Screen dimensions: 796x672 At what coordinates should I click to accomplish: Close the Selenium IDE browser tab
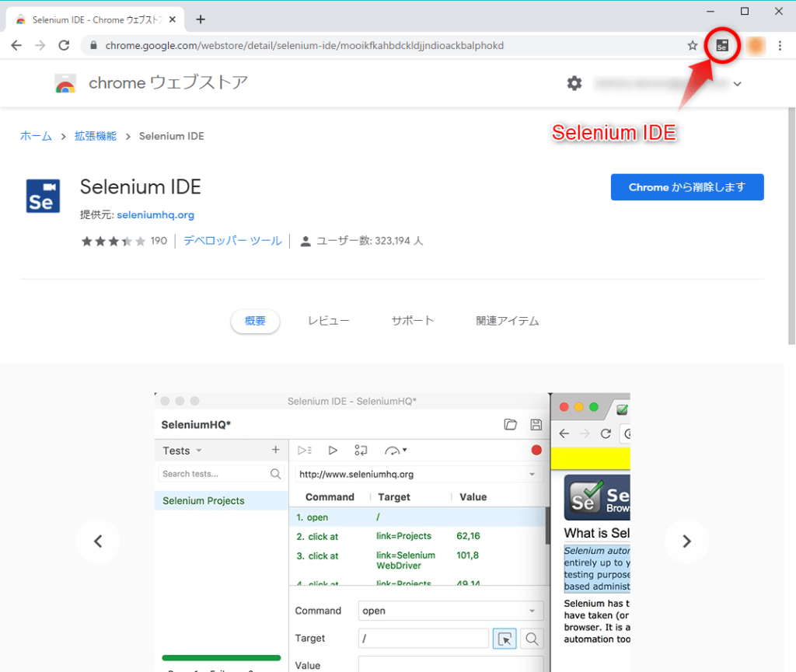coord(173,19)
